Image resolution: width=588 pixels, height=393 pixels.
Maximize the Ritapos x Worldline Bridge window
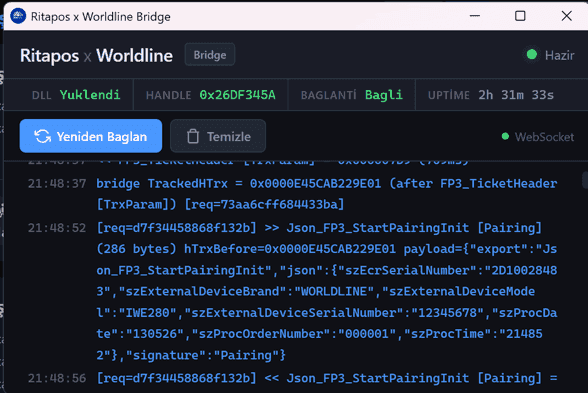click(520, 16)
